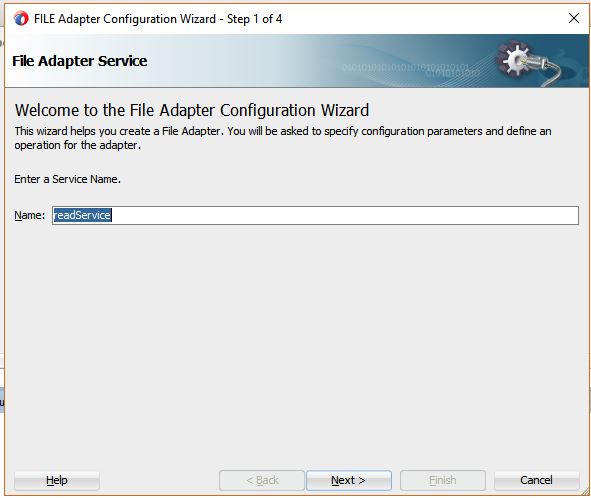Click the 'Enter a Service Name.' text

pyautogui.click(x=67, y=179)
